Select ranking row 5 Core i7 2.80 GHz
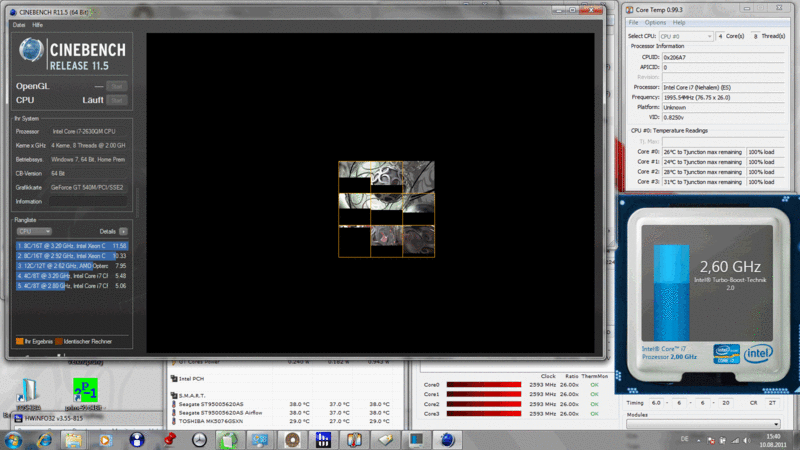The image size is (800, 450). tap(71, 286)
